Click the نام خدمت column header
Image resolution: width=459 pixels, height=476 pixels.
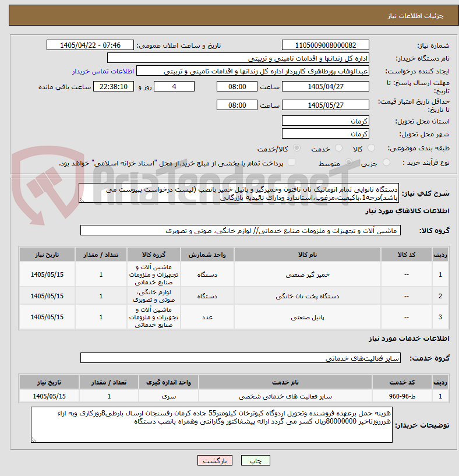point(285,382)
